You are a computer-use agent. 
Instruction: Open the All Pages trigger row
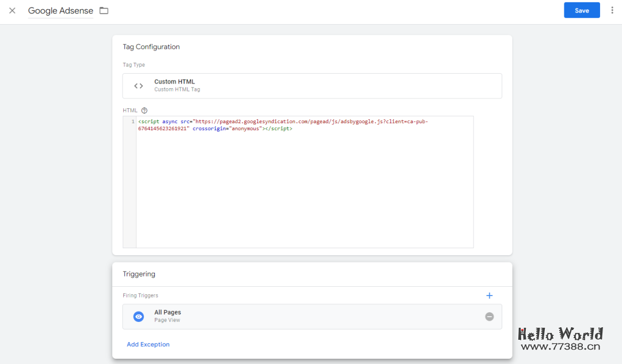312,316
